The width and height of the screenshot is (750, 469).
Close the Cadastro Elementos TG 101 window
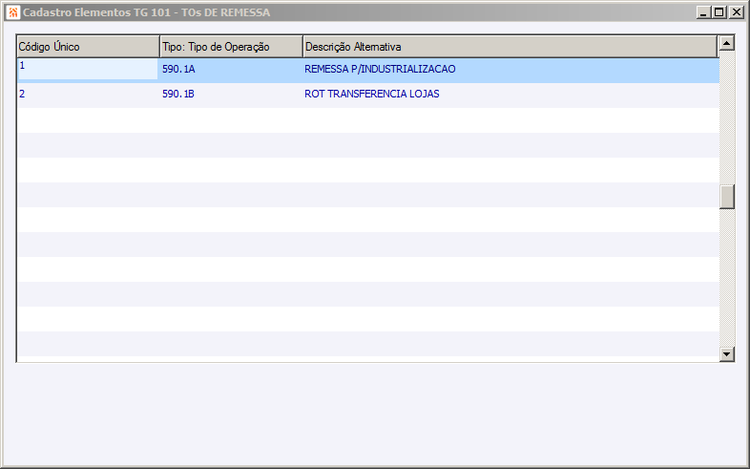[x=736, y=12]
